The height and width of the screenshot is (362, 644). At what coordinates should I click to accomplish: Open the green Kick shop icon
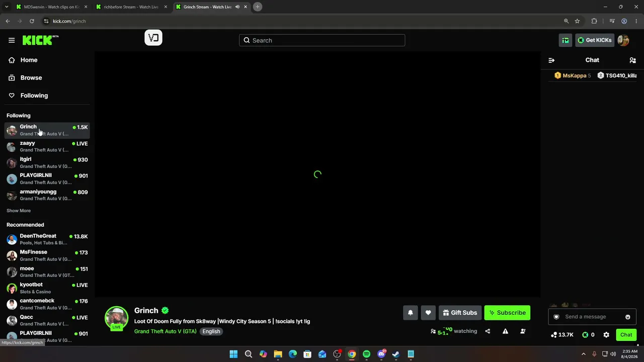pyautogui.click(x=566, y=40)
